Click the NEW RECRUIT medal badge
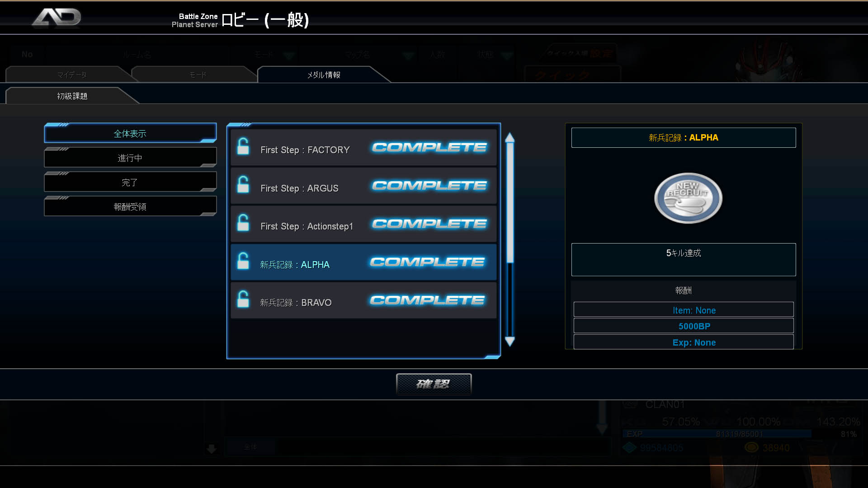The image size is (868, 488). coord(688,198)
